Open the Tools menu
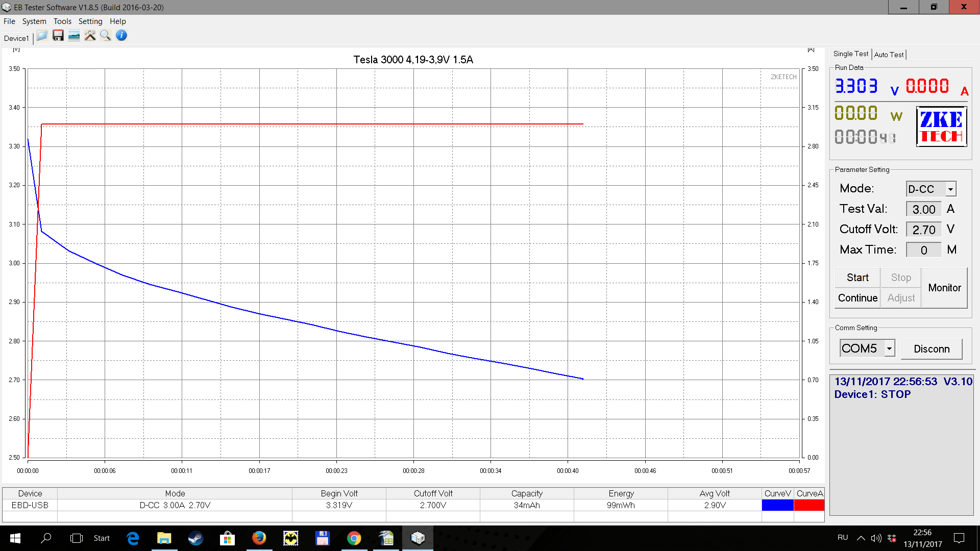The image size is (980, 551). [x=62, y=21]
